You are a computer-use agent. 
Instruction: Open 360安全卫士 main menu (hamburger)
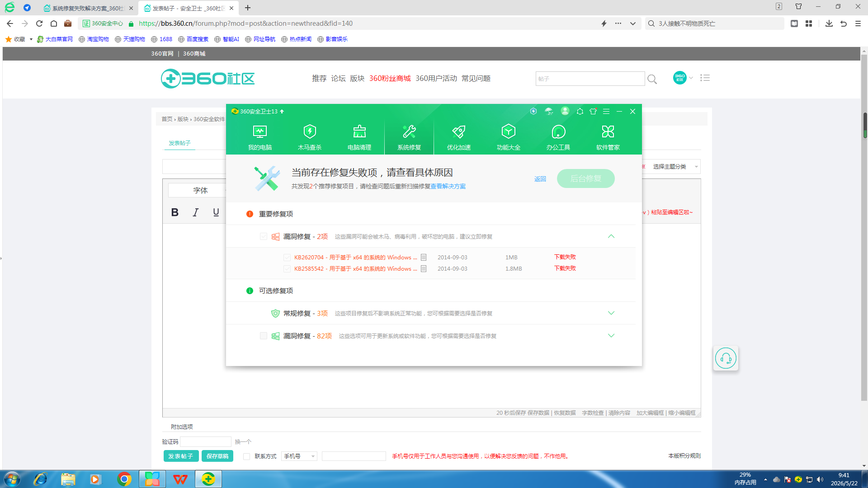pyautogui.click(x=606, y=111)
